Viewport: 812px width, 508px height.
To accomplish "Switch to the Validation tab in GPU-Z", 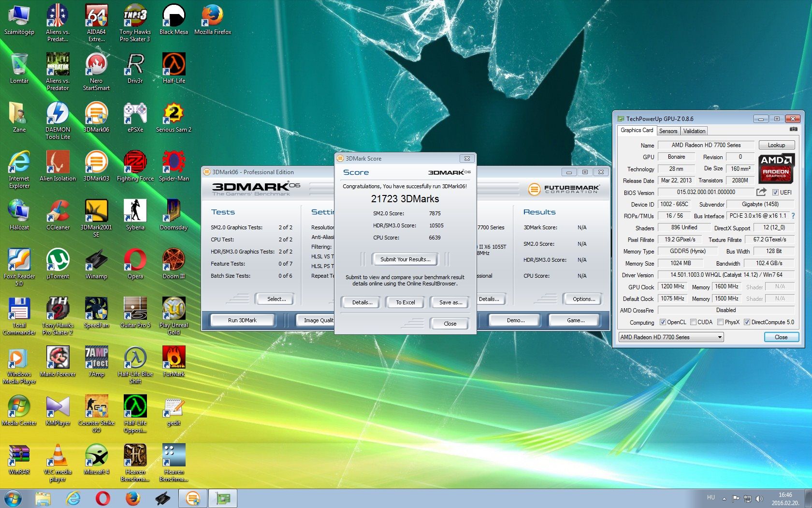I will click(x=694, y=131).
